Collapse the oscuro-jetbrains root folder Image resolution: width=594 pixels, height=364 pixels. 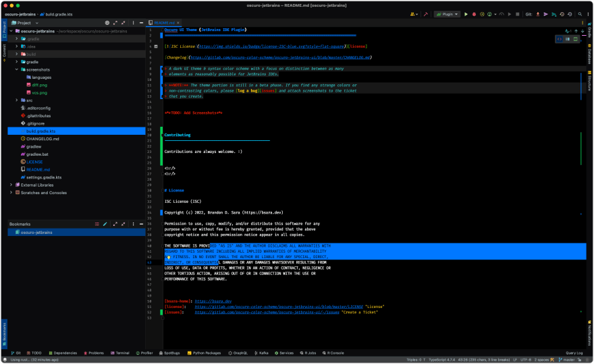point(11,32)
